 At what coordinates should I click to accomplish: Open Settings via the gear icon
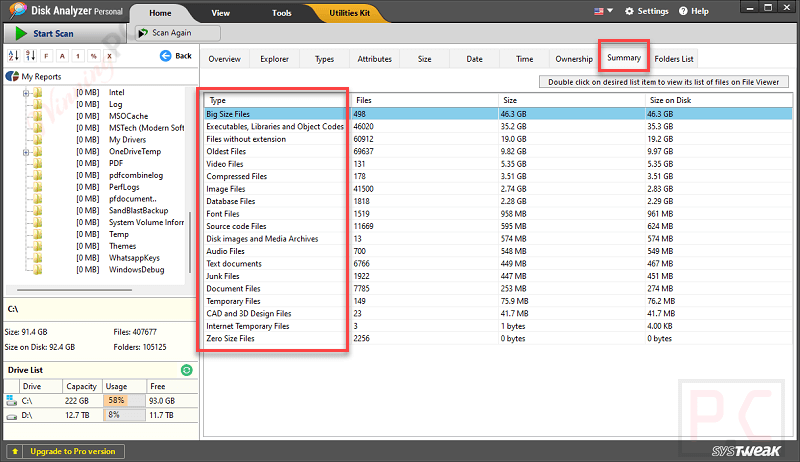(x=629, y=11)
